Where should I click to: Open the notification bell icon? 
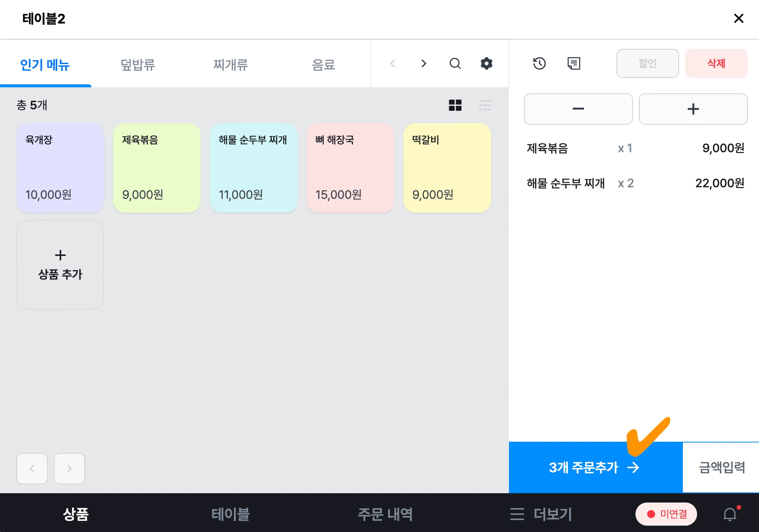tap(730, 514)
